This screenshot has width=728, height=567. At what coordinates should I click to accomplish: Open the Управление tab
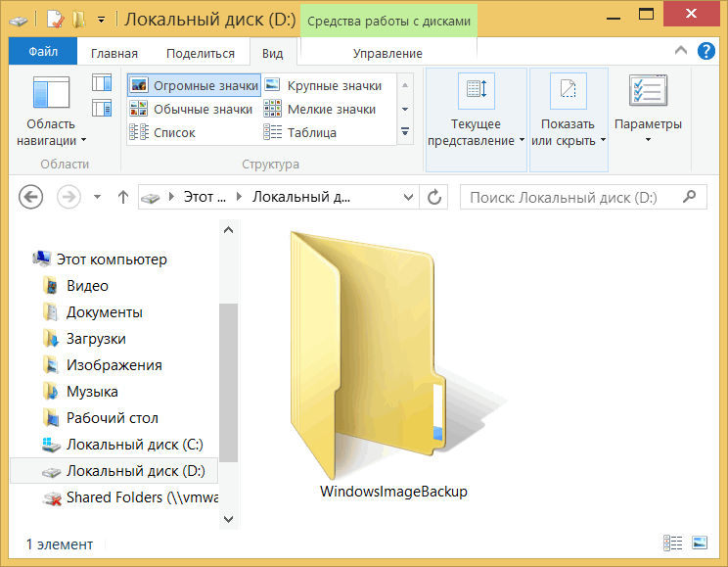pos(387,54)
